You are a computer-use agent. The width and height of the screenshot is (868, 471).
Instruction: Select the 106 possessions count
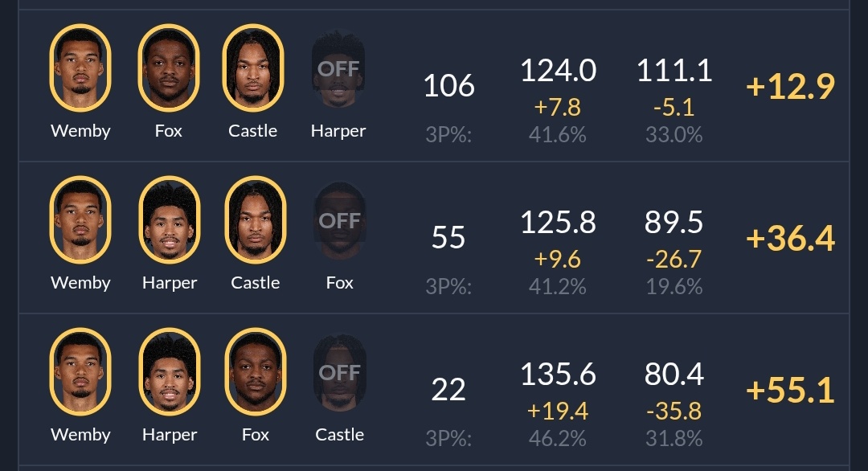coord(448,85)
